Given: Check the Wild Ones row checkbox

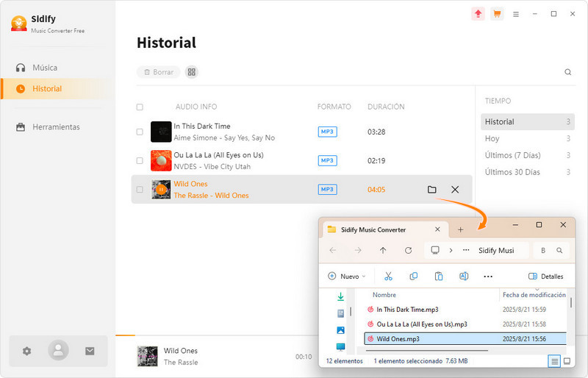Looking at the screenshot, I should click(x=140, y=190).
